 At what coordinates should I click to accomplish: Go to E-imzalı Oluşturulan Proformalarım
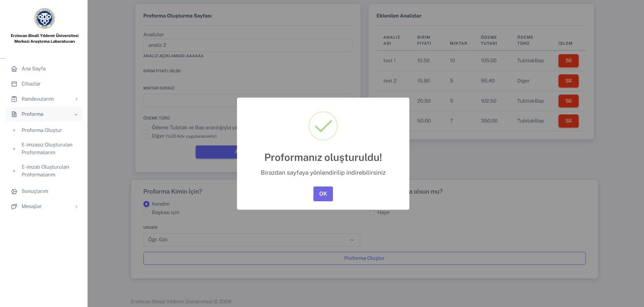[x=45, y=171]
